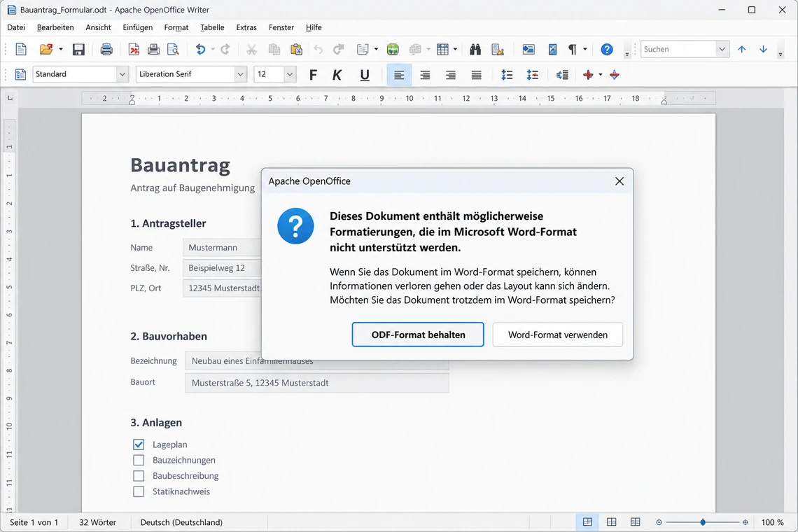Check the Bauzeichnungen checkbox
Screen dimensions: 798x532
pyautogui.click(x=139, y=460)
